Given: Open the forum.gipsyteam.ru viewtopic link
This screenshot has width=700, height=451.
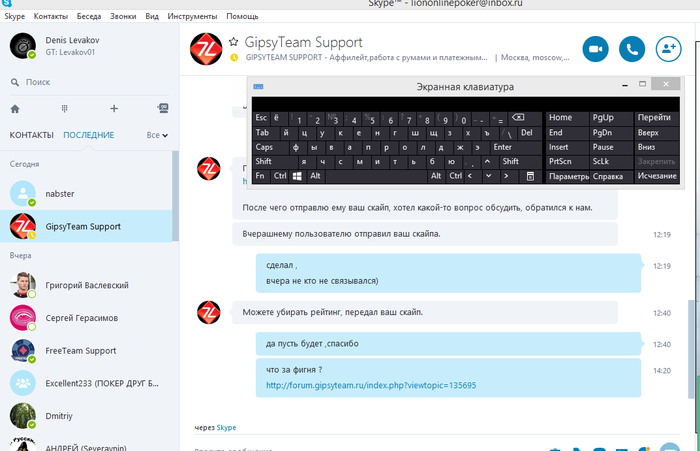Looking at the screenshot, I should (x=371, y=385).
